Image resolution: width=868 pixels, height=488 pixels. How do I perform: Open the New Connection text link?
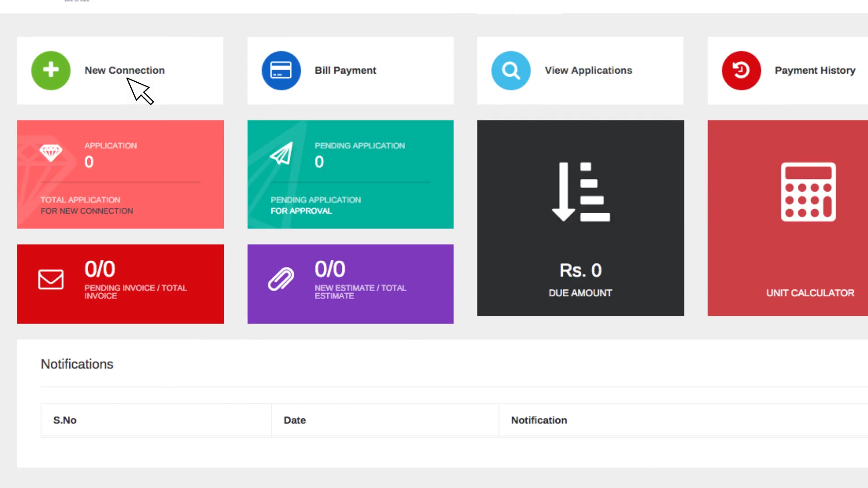click(125, 70)
